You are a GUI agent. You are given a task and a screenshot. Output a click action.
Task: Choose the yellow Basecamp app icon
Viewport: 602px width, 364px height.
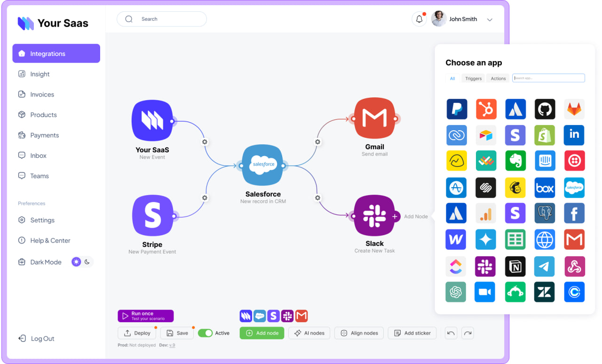[x=457, y=161]
